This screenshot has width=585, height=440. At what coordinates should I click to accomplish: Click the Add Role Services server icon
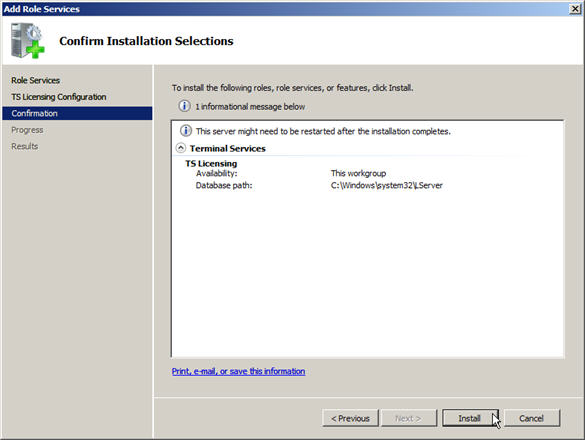[28, 41]
